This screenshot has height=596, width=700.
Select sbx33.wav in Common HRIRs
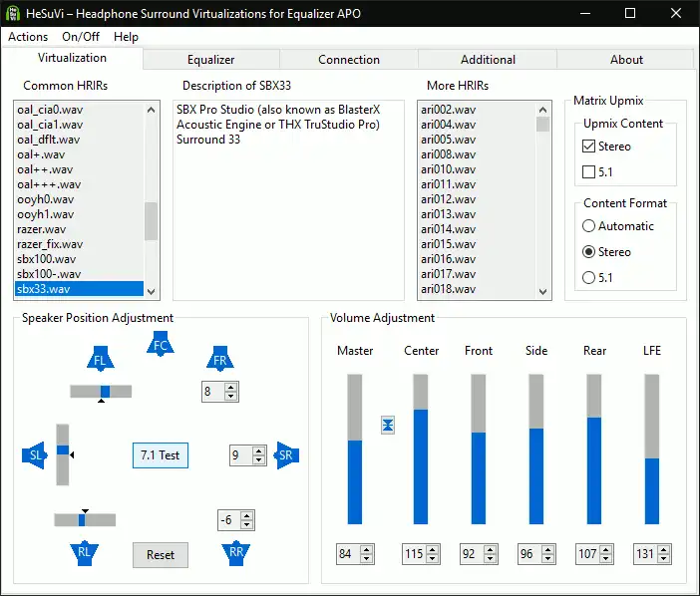tap(79, 289)
